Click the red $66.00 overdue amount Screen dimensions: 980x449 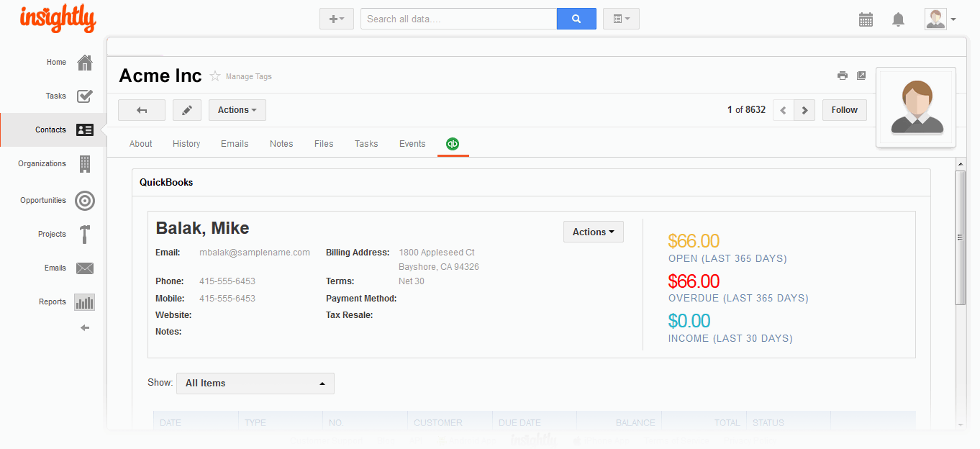click(694, 281)
